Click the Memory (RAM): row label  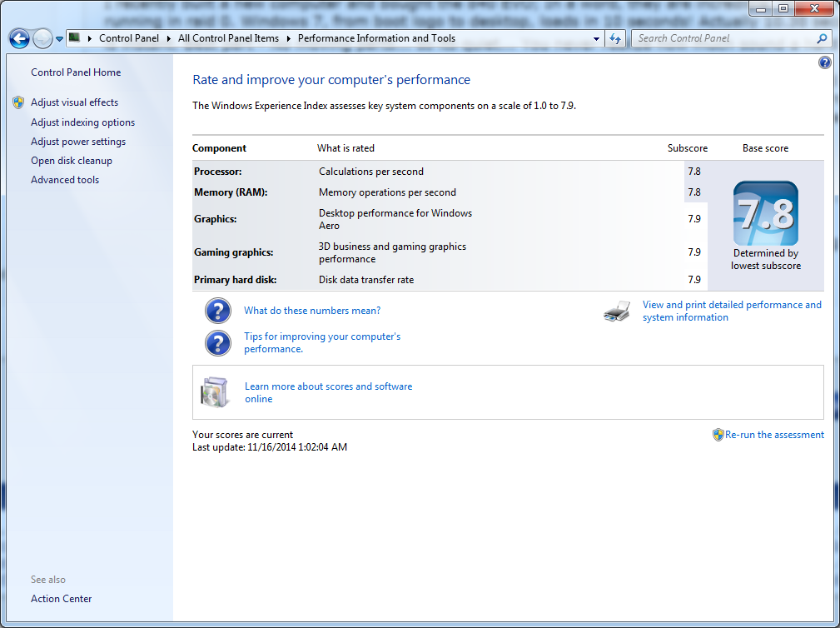[x=231, y=192]
